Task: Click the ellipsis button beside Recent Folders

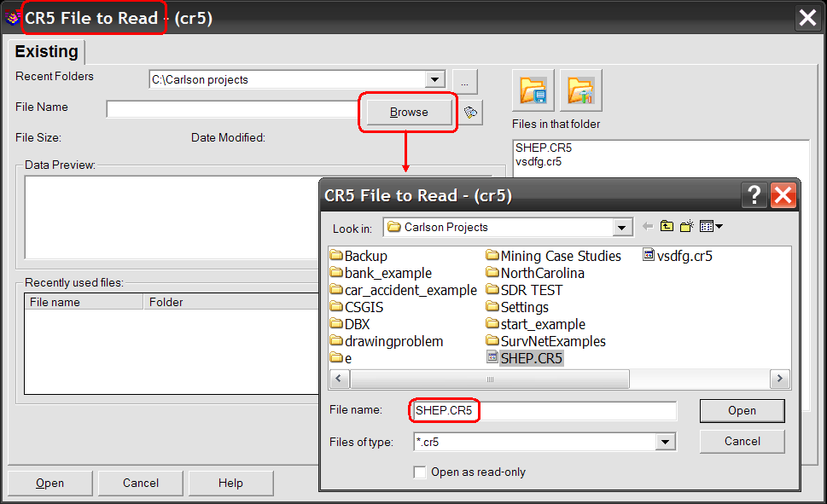Action: coord(464,82)
